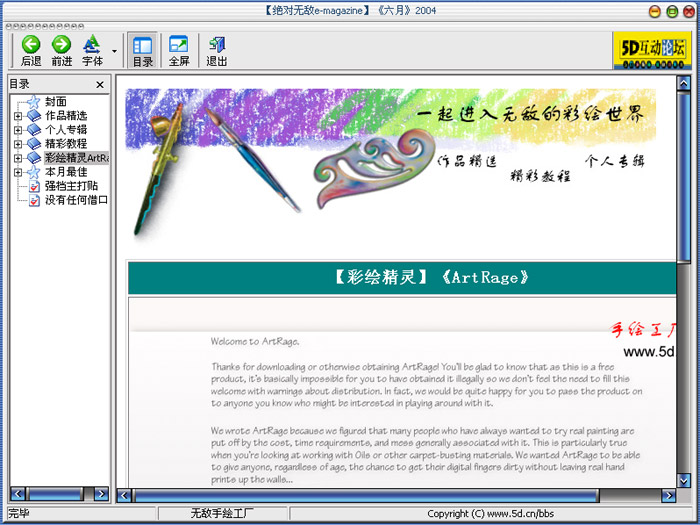The width and height of the screenshot is (700, 525).
Task: Select 封面 in the contents tree
Action: tap(56, 102)
